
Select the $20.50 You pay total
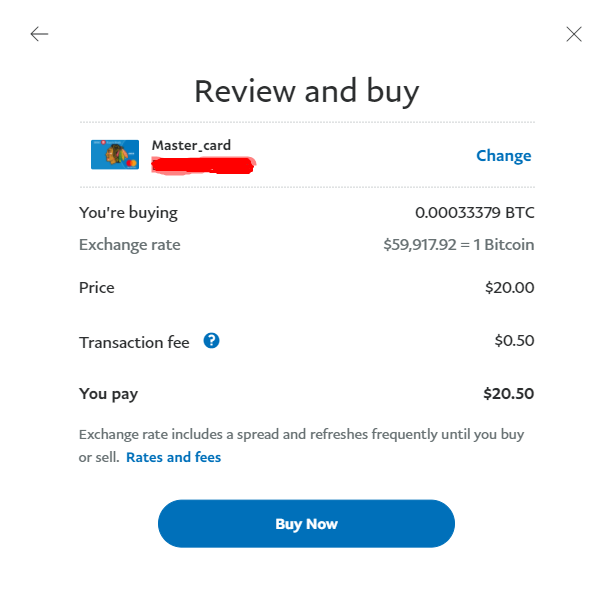coord(509,394)
